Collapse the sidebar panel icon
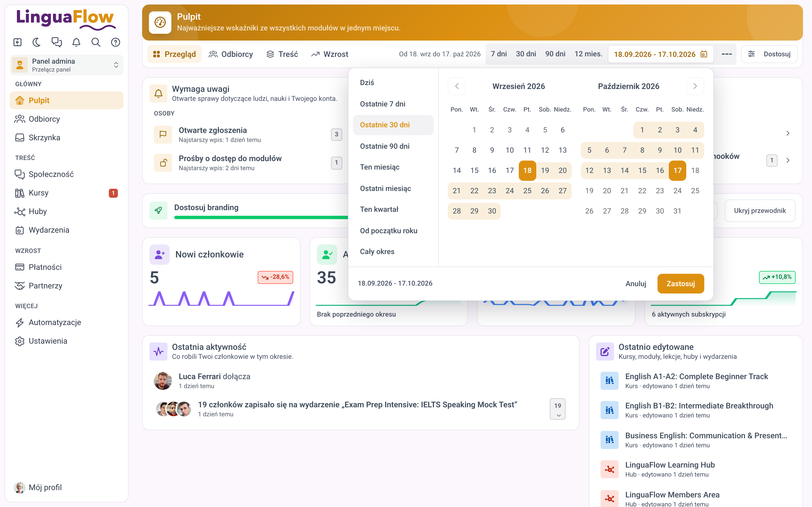The width and height of the screenshot is (812, 507). point(17,42)
